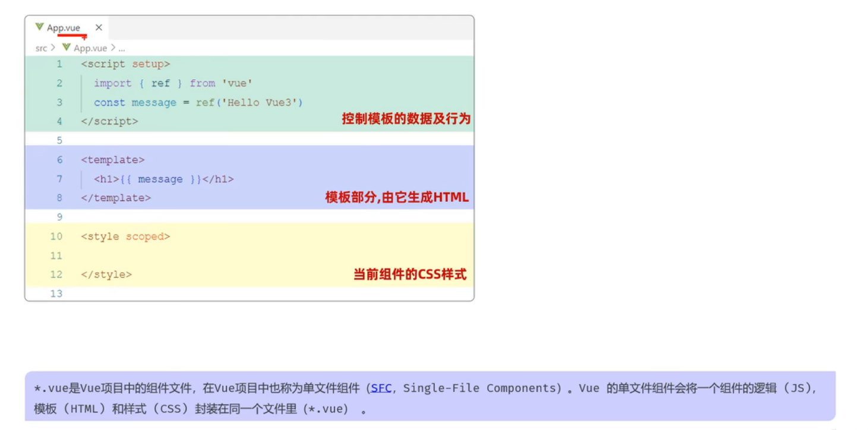The width and height of the screenshot is (868, 430).
Task: Click the <template> opening tag
Action: pyautogui.click(x=113, y=160)
